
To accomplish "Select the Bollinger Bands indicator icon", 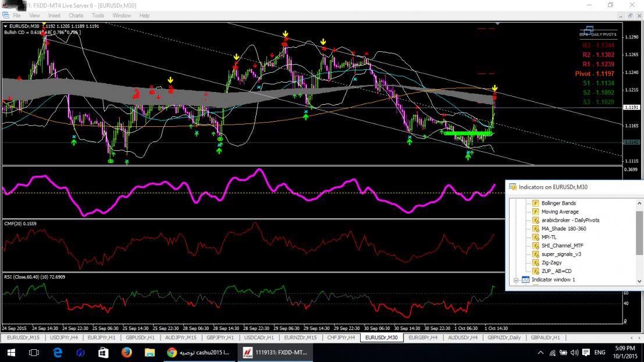I will [535, 203].
